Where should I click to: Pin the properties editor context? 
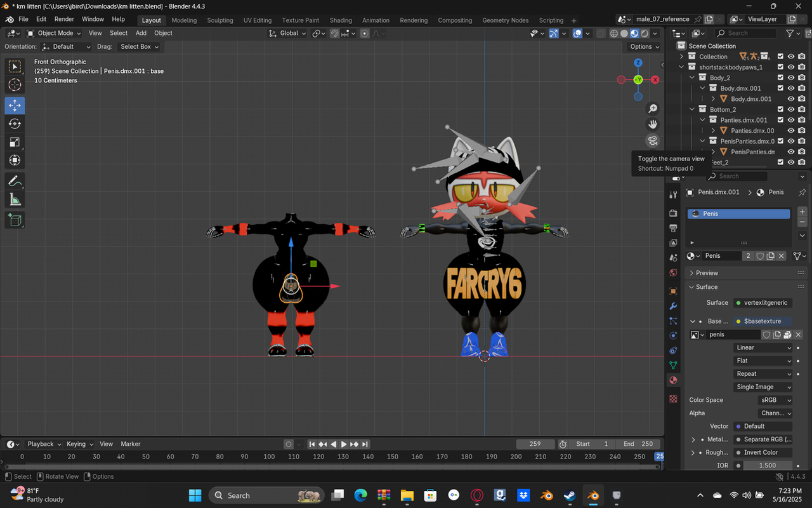coord(802,192)
